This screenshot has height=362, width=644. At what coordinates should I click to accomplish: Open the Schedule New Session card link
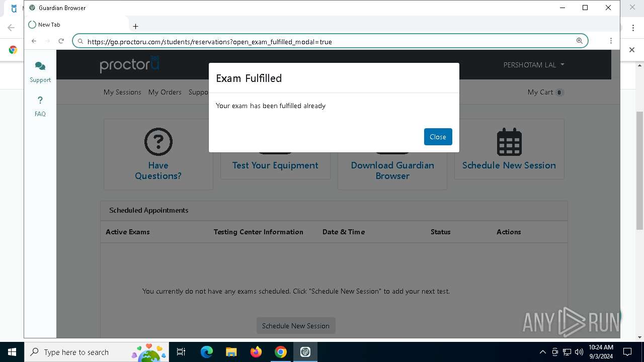(509, 165)
